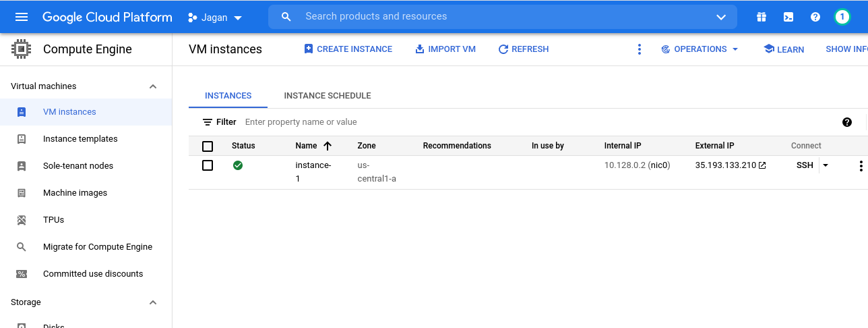This screenshot has height=328, width=868.
Task: Open the hamburger navigation menu
Action: click(x=22, y=17)
